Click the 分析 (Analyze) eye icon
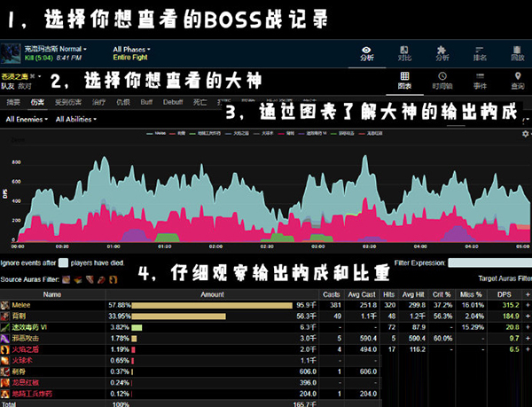 (x=366, y=50)
